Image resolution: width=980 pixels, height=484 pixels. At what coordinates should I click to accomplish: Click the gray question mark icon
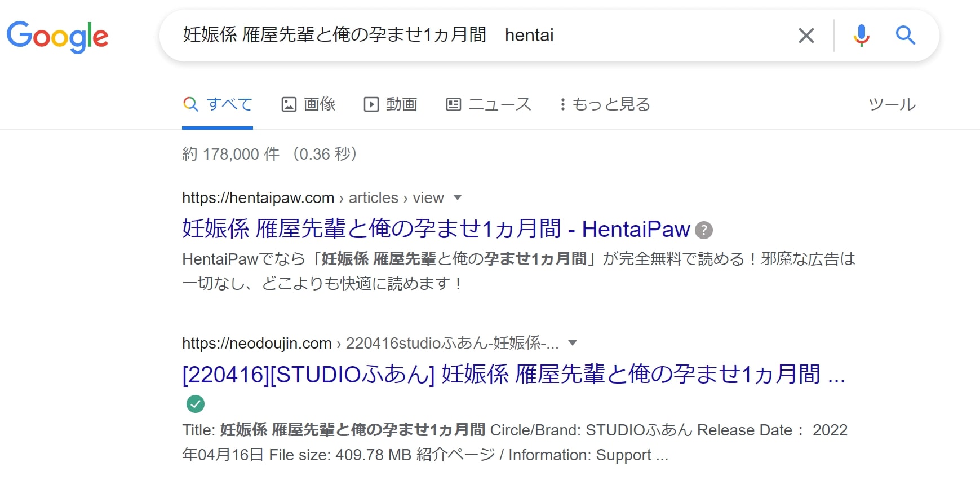coord(704,230)
